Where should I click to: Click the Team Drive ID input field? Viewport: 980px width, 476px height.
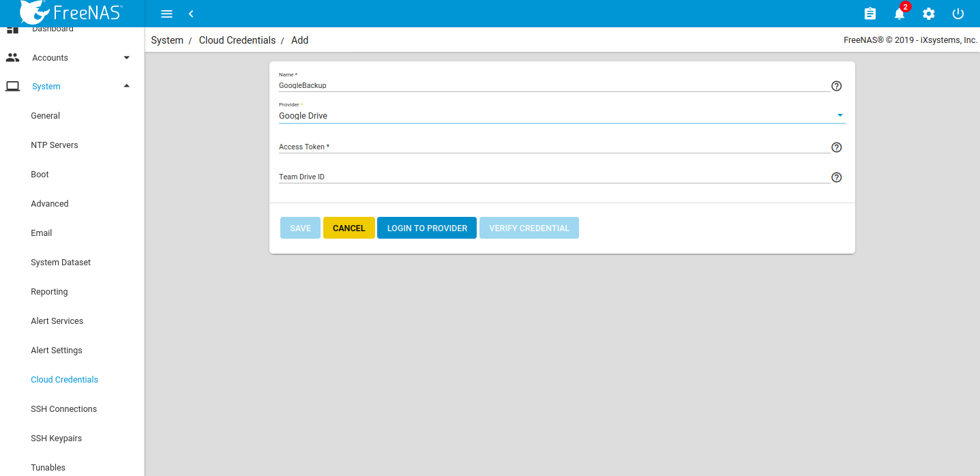pos(554,177)
